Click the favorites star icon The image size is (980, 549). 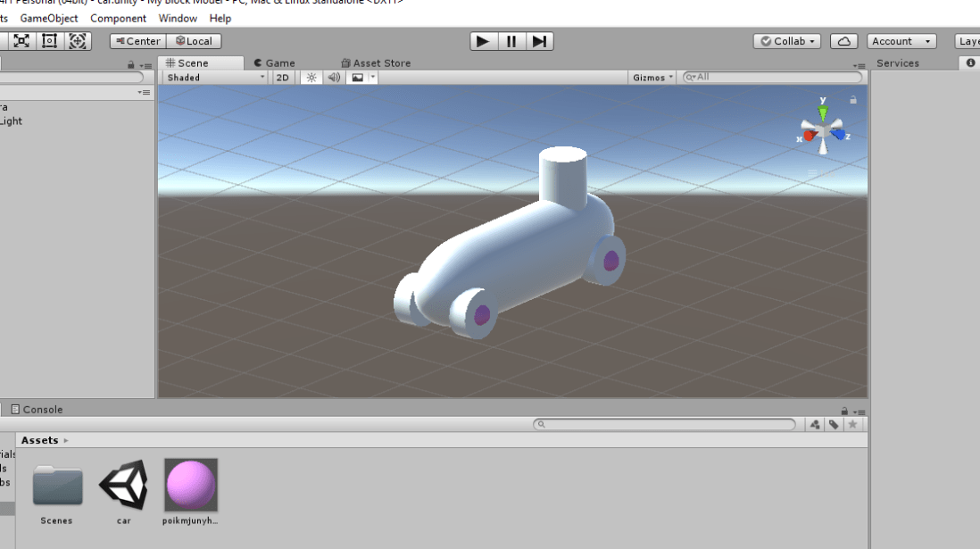click(x=852, y=425)
